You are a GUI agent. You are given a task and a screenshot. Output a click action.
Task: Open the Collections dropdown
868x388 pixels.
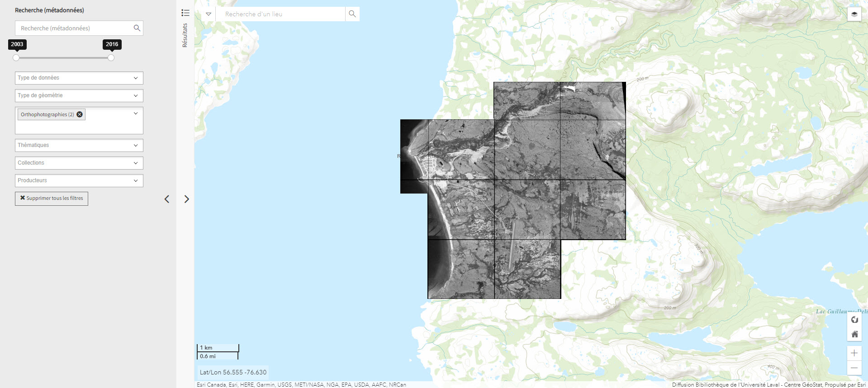(x=79, y=163)
